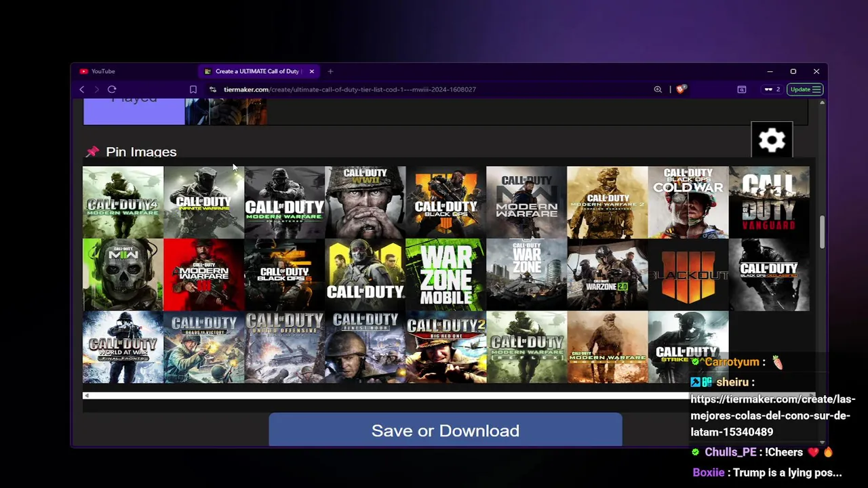Select Call of Duty Finest Hour image
The image size is (868, 488).
365,347
